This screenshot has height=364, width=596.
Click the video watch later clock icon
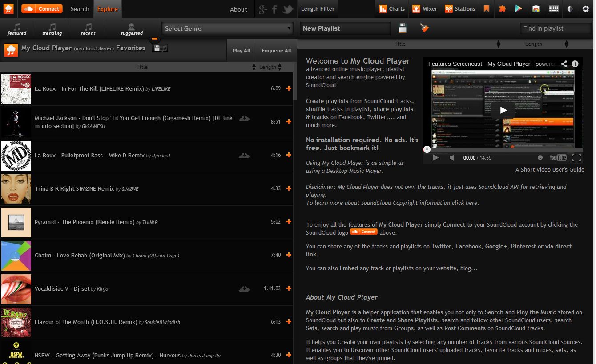[x=540, y=158]
